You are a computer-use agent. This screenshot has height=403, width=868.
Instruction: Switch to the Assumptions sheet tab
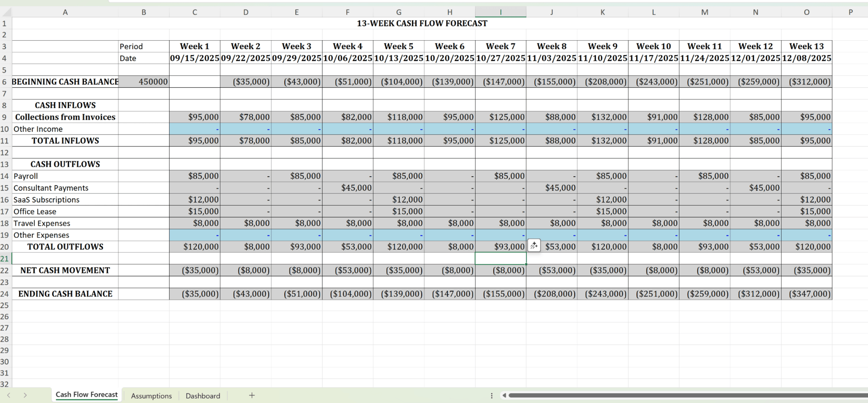tap(151, 396)
